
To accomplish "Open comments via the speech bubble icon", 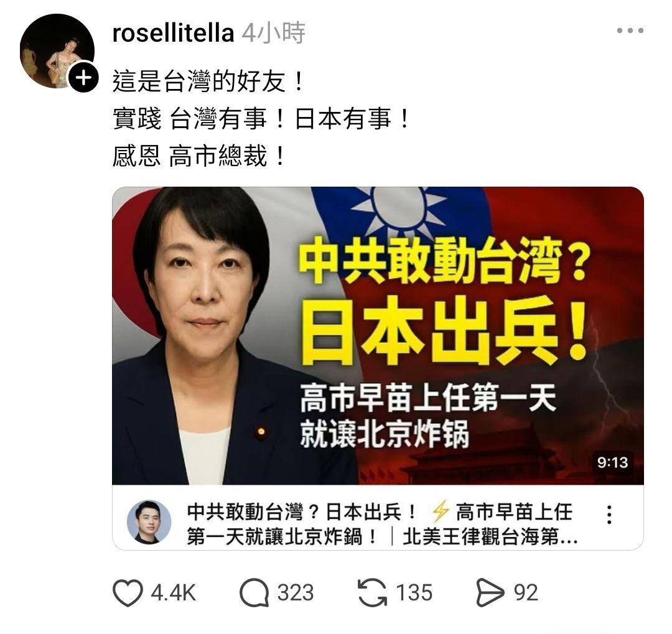I will (254, 592).
